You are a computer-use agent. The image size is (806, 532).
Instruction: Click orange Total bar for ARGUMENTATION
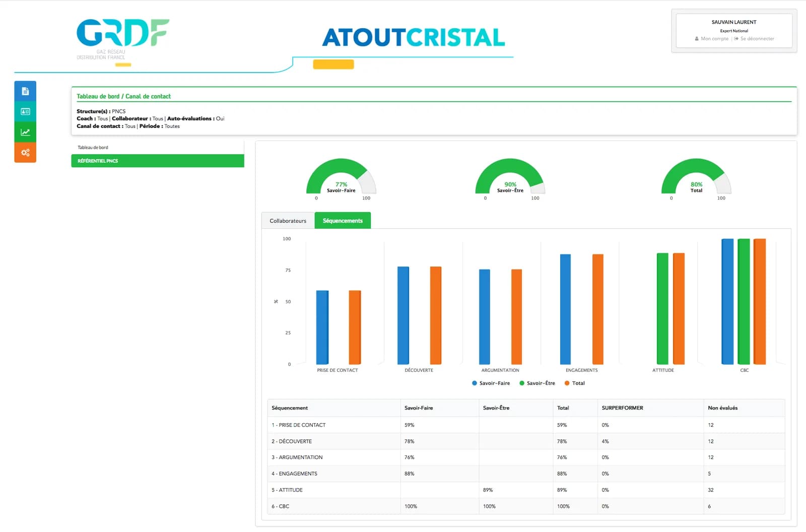pyautogui.click(x=516, y=317)
